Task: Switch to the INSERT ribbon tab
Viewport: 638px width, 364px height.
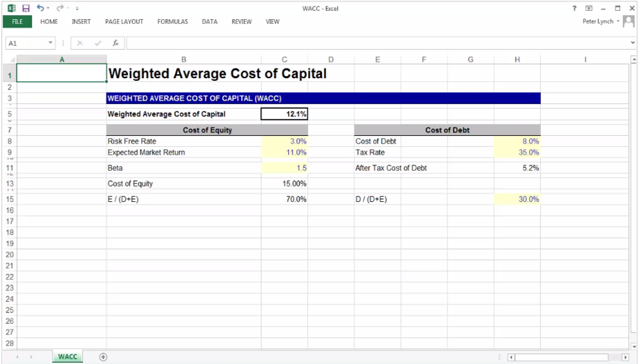Action: pyautogui.click(x=81, y=22)
